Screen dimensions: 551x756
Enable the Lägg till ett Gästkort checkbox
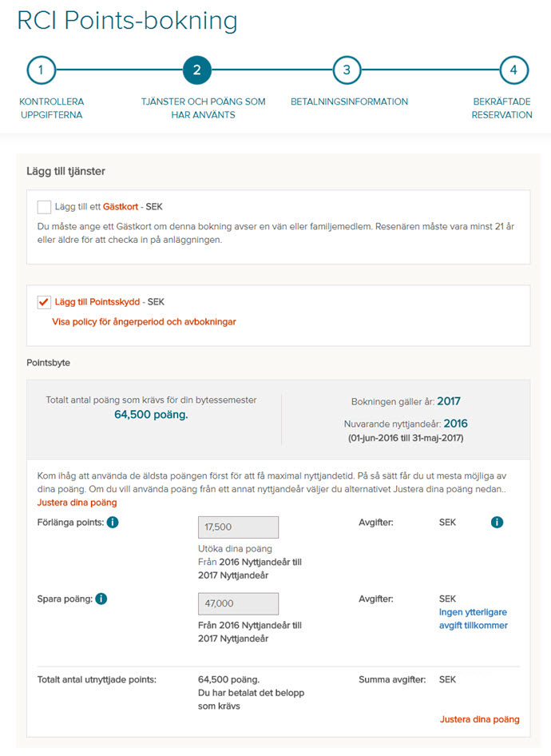[44, 207]
